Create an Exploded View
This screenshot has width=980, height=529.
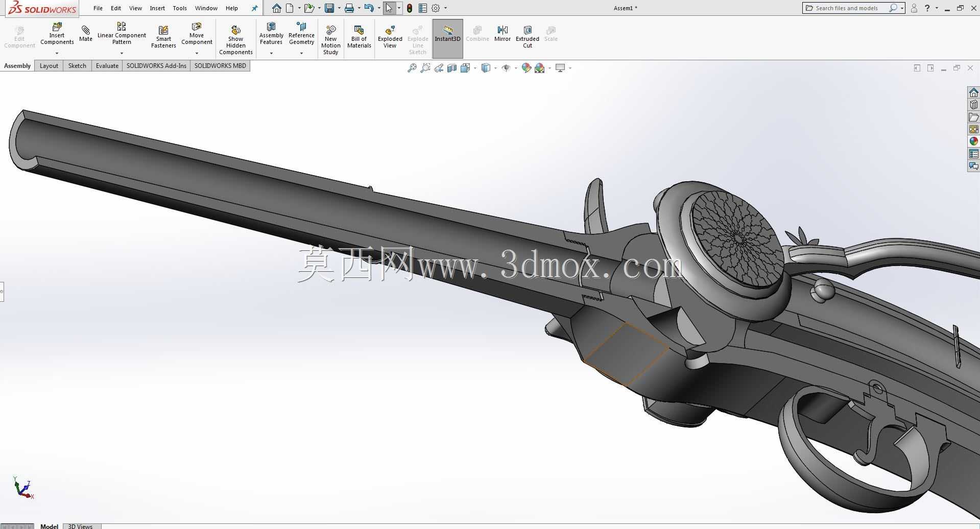point(390,37)
